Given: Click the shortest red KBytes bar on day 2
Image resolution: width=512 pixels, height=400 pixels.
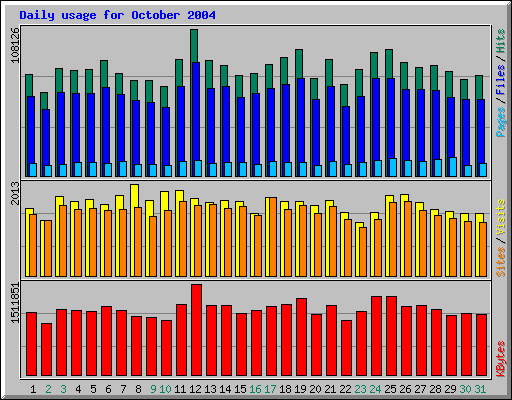Looking at the screenshot, I should pos(46,349).
